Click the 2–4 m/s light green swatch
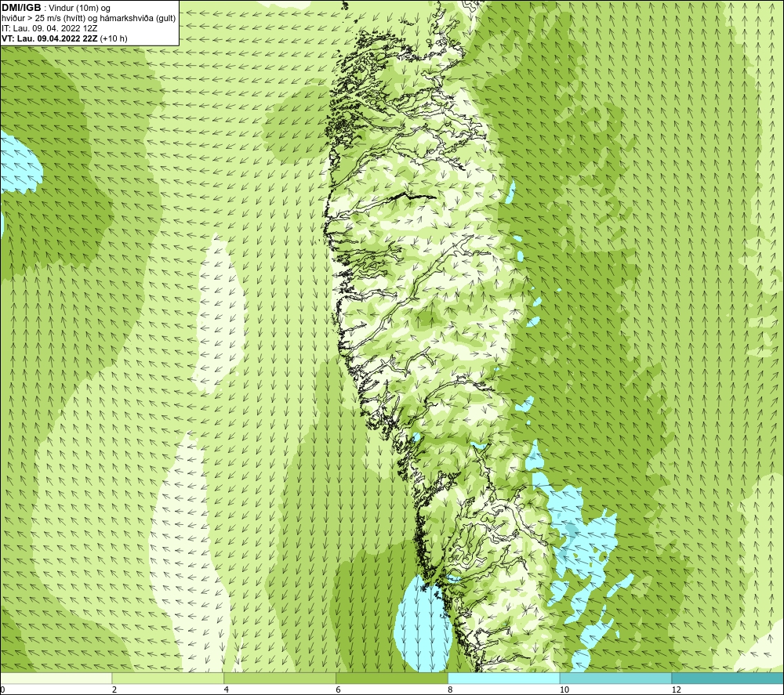 tap(168, 678)
